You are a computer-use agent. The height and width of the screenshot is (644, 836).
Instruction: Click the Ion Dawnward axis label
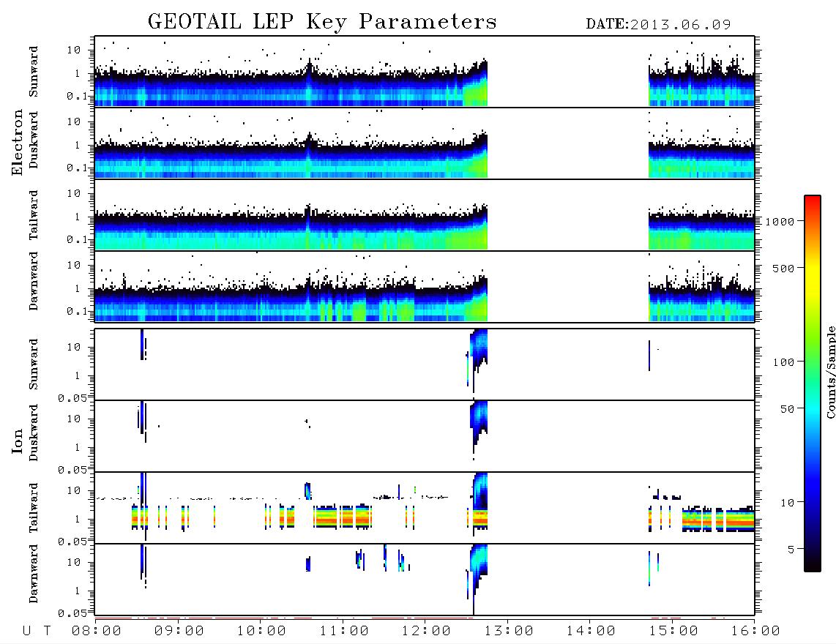[34, 574]
